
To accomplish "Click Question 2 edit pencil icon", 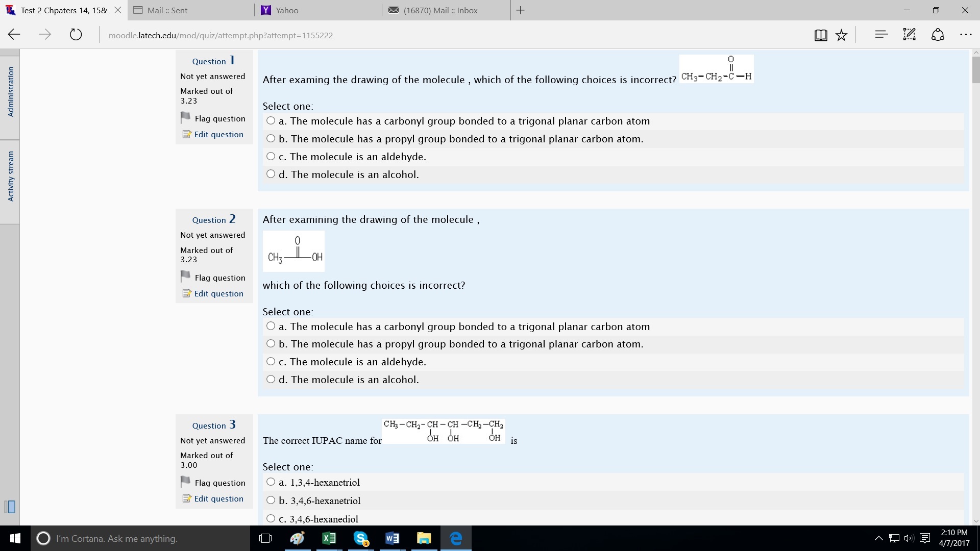I will 187,293.
